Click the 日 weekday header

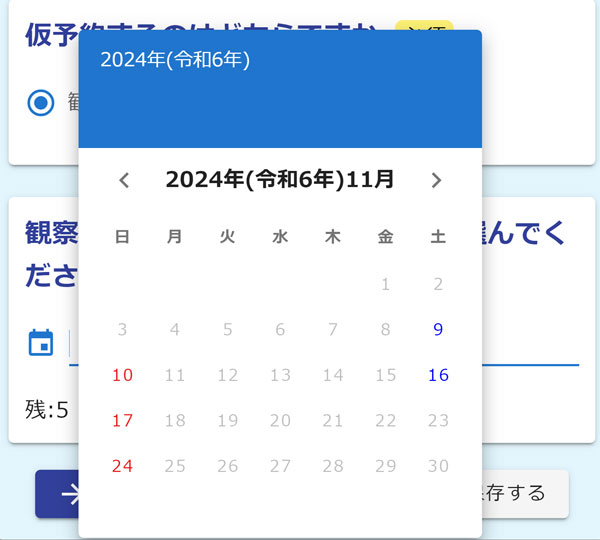(x=122, y=237)
